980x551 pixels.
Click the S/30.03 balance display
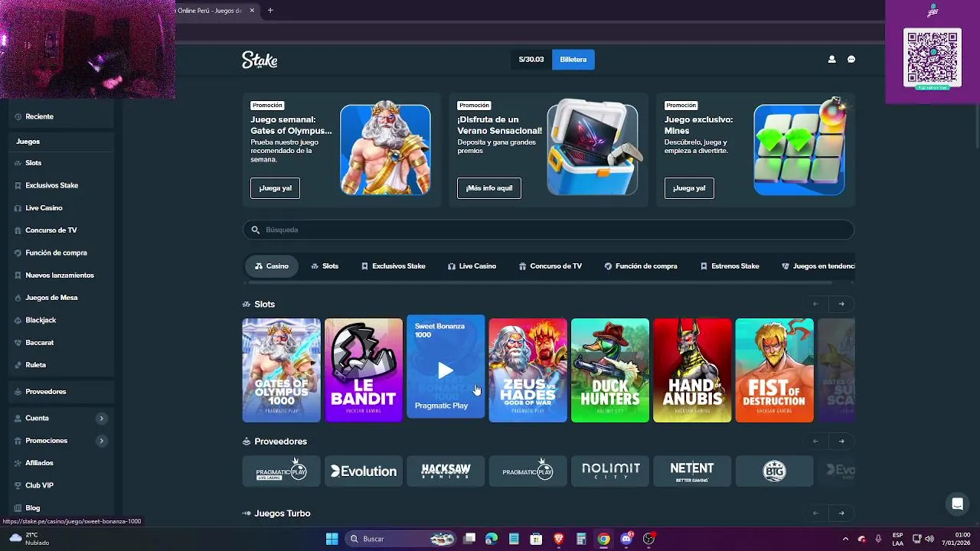(531, 60)
